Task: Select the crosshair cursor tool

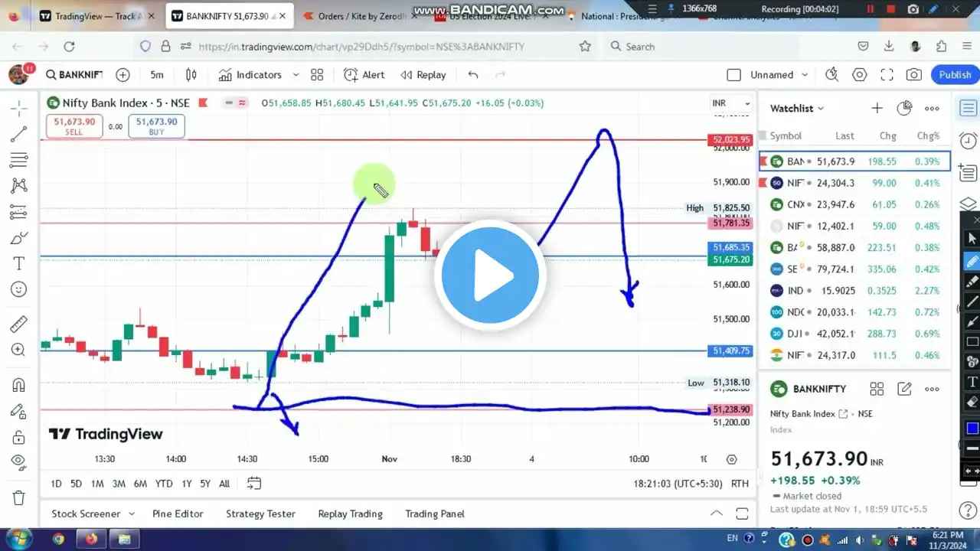Action: [19, 108]
